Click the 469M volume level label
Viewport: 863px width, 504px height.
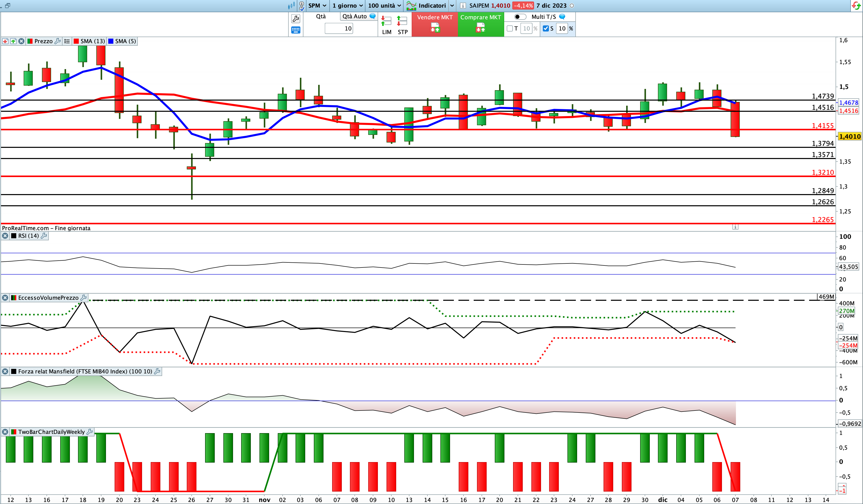[x=826, y=296]
